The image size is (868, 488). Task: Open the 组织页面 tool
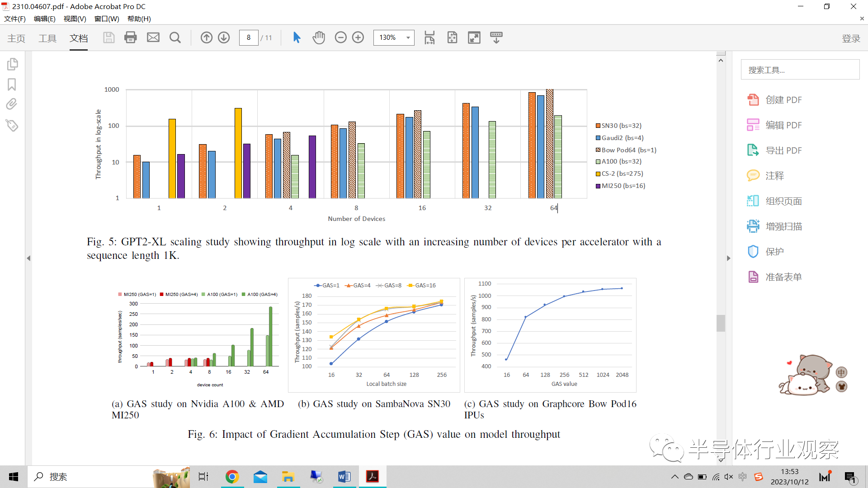tap(774, 201)
